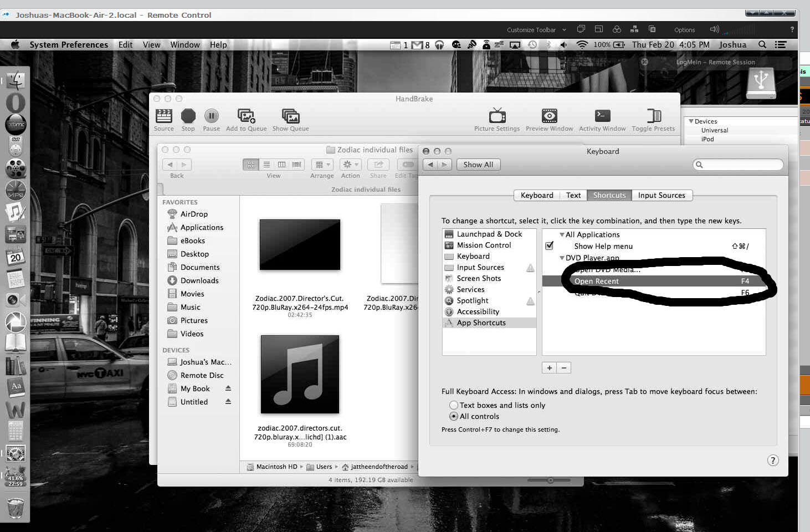This screenshot has width=810, height=532.
Task: Open Finder from the Dock
Action: tap(16, 81)
